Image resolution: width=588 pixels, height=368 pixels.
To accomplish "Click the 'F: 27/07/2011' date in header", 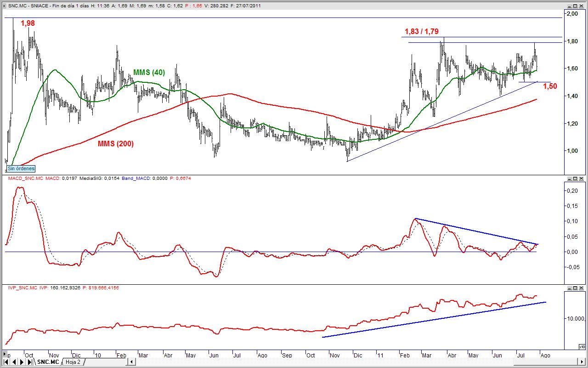I will pos(245,6).
